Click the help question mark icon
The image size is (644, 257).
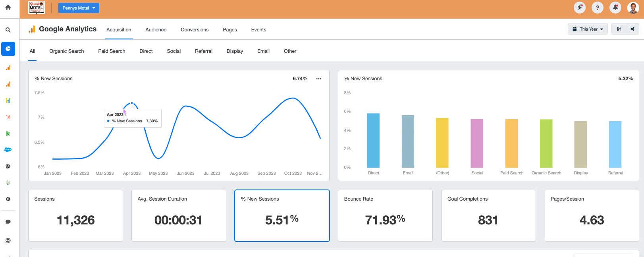(597, 8)
